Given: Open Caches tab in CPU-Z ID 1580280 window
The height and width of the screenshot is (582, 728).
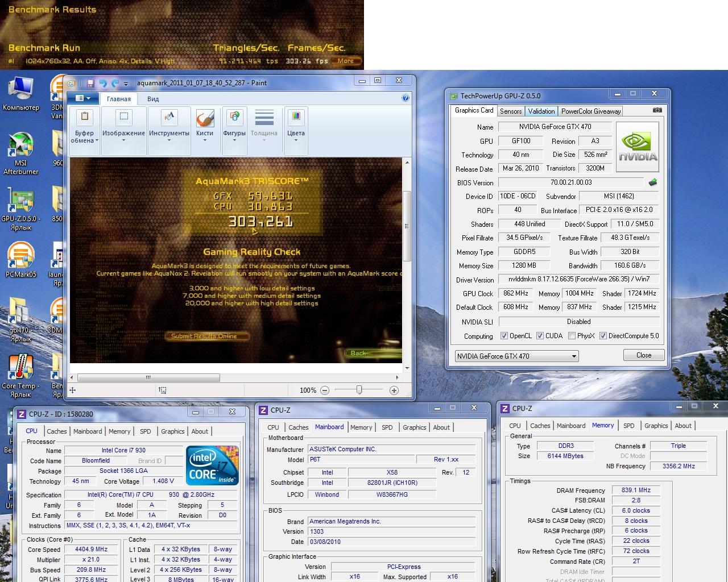Looking at the screenshot, I should click(x=57, y=431).
